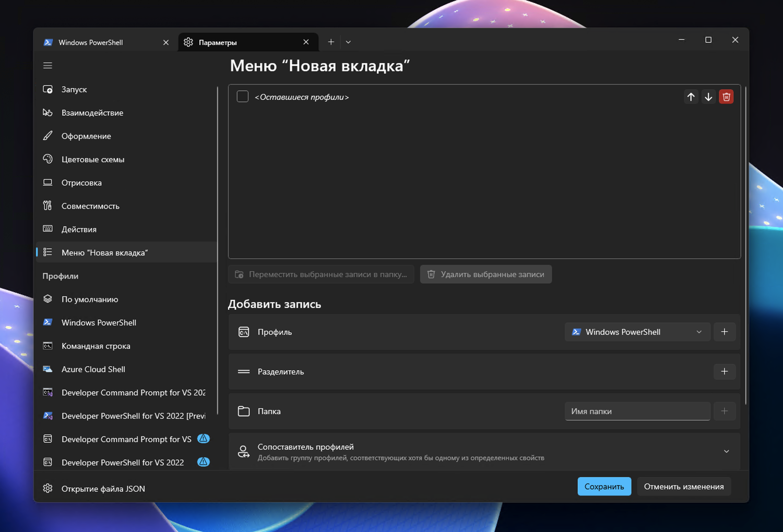The image size is (783, 532).
Task: Switch to the Windows PowerShell tab
Action: pos(107,42)
